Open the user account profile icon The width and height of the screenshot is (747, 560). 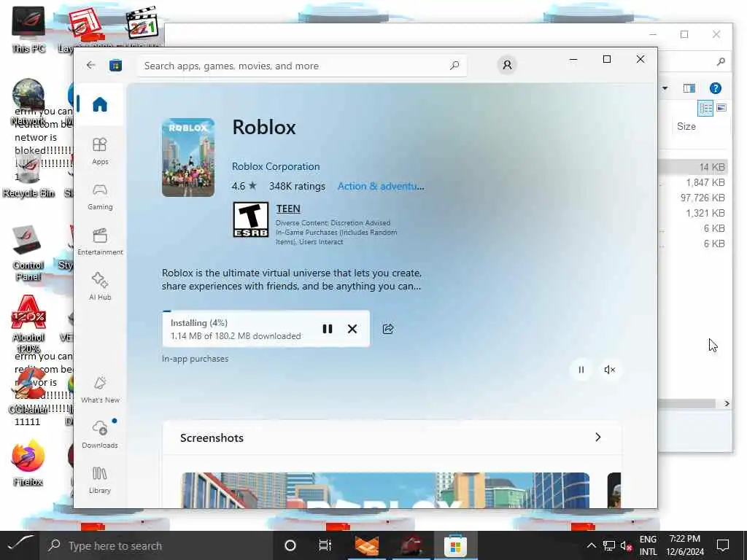click(x=507, y=65)
